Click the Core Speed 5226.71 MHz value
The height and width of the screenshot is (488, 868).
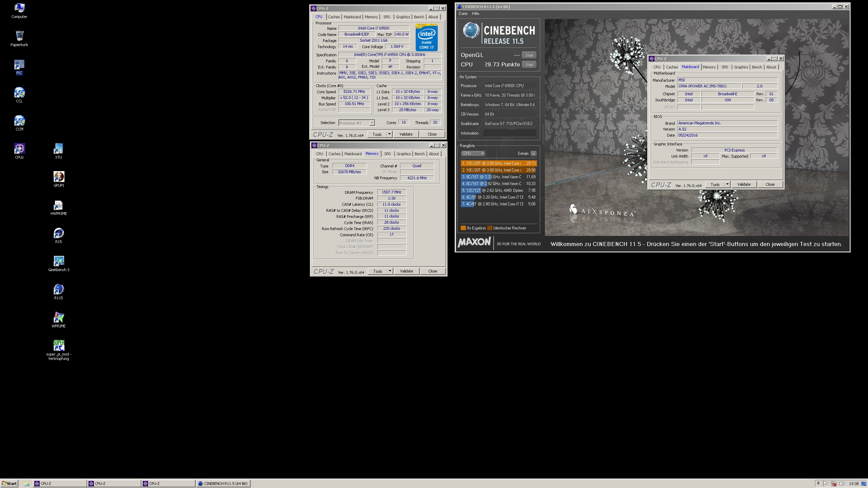click(x=354, y=91)
